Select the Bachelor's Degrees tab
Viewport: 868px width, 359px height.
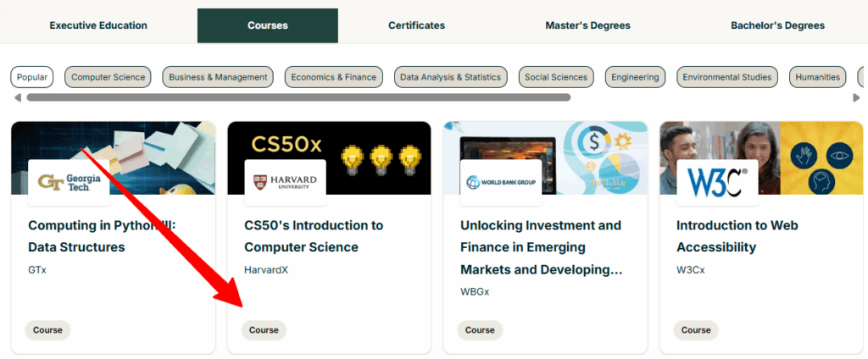tap(777, 25)
